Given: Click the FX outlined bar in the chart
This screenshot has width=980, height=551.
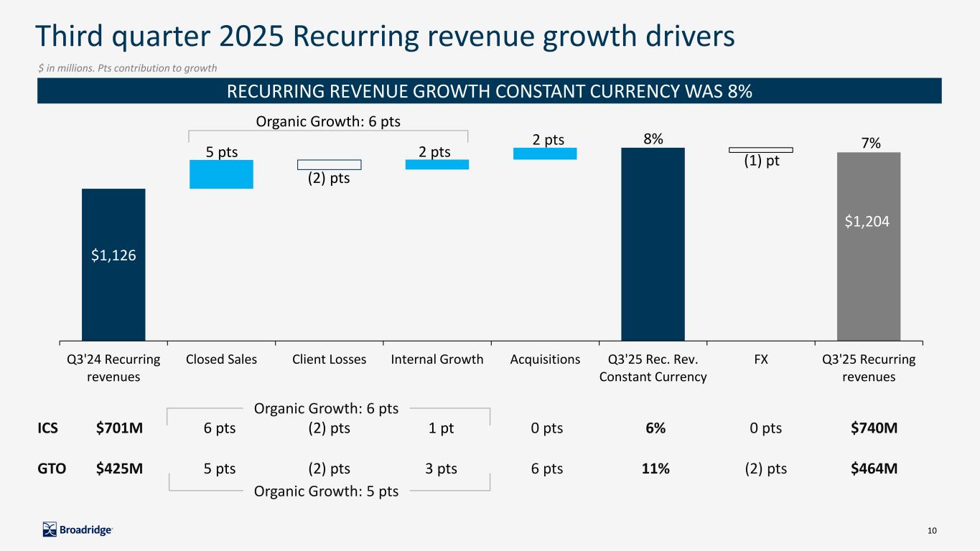Looking at the screenshot, I should 761,150.
